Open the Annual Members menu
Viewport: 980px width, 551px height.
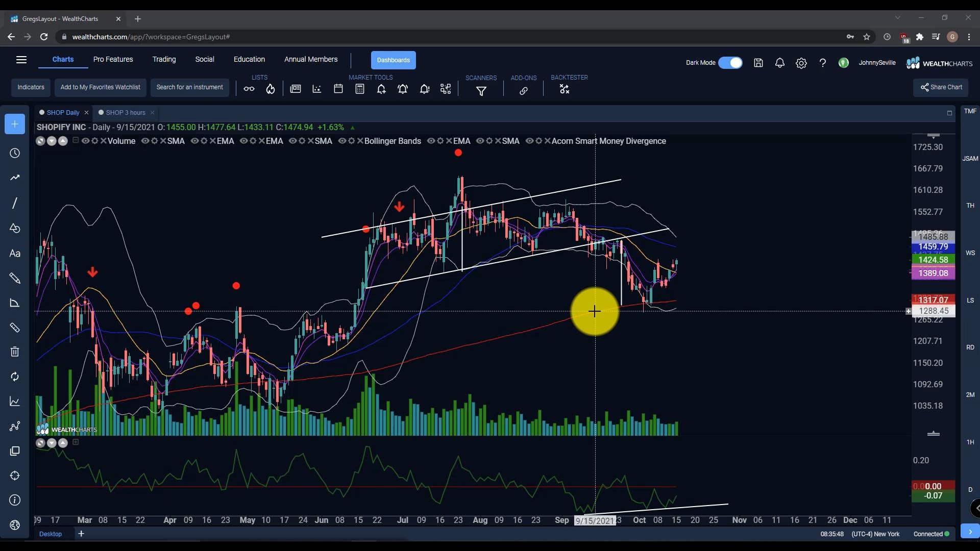point(311,59)
